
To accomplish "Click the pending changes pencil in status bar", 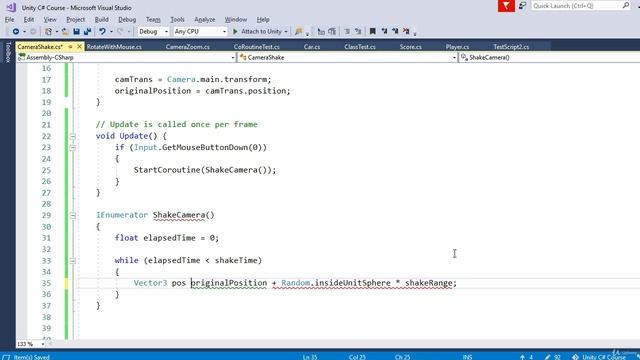I will [548, 357].
